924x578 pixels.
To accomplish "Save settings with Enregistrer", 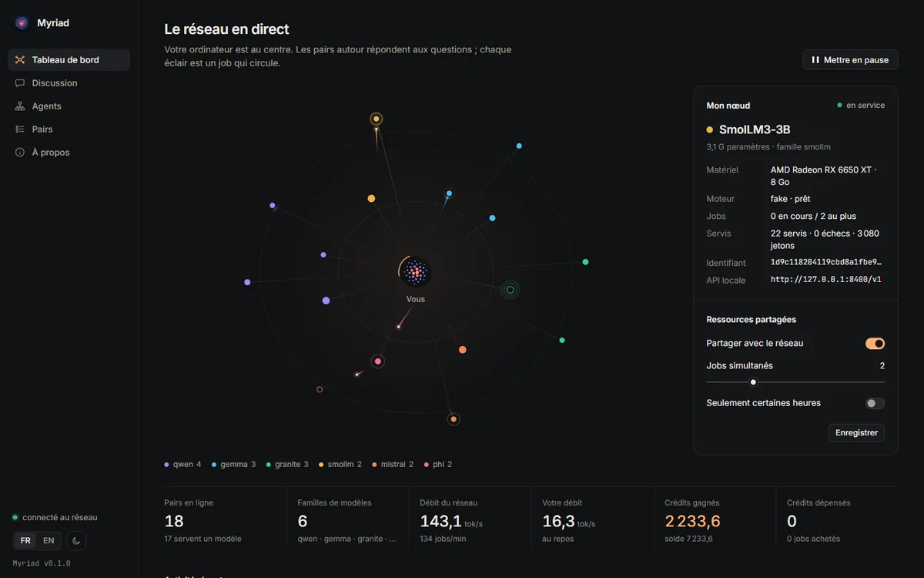I will [857, 433].
